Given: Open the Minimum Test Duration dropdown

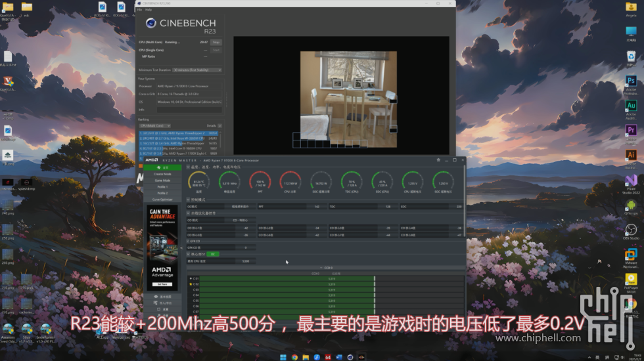Looking at the screenshot, I should 197,70.
